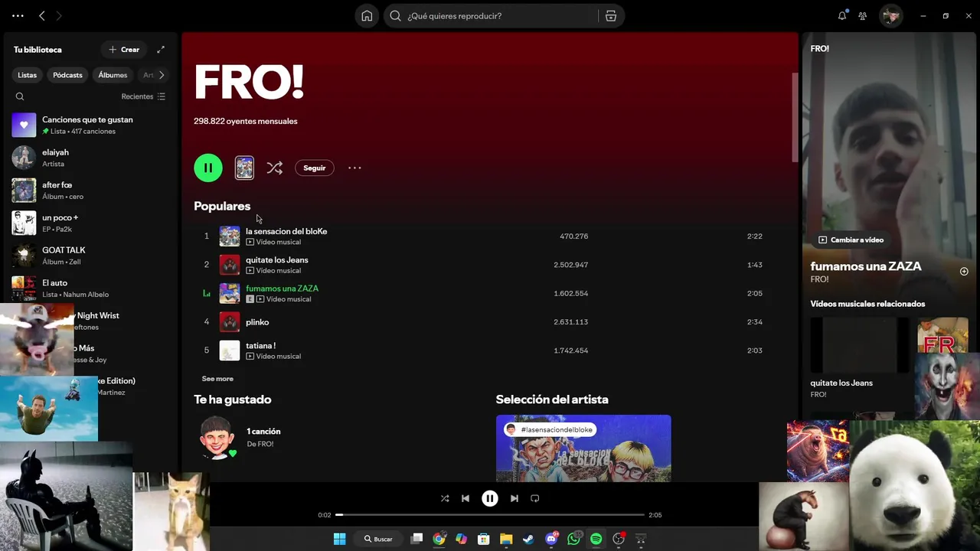Open the notifications bell
Image resolution: width=980 pixels, height=551 pixels.
[x=842, y=15]
